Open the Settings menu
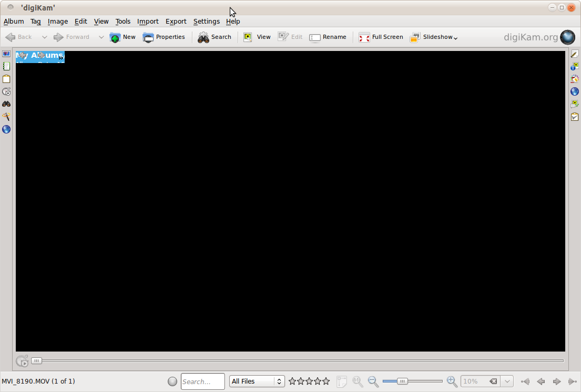Image resolution: width=581 pixels, height=392 pixels. (206, 22)
